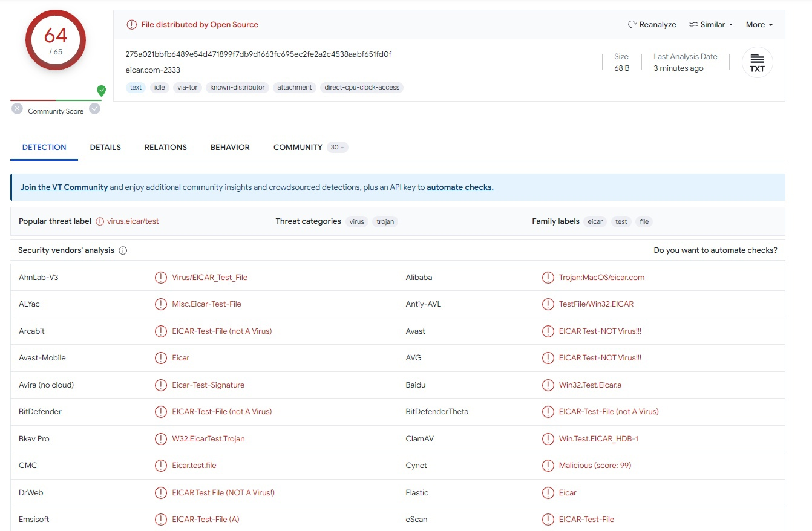Click the Reanalyze refresh icon
Screen dimensions: 812x531
click(632, 25)
